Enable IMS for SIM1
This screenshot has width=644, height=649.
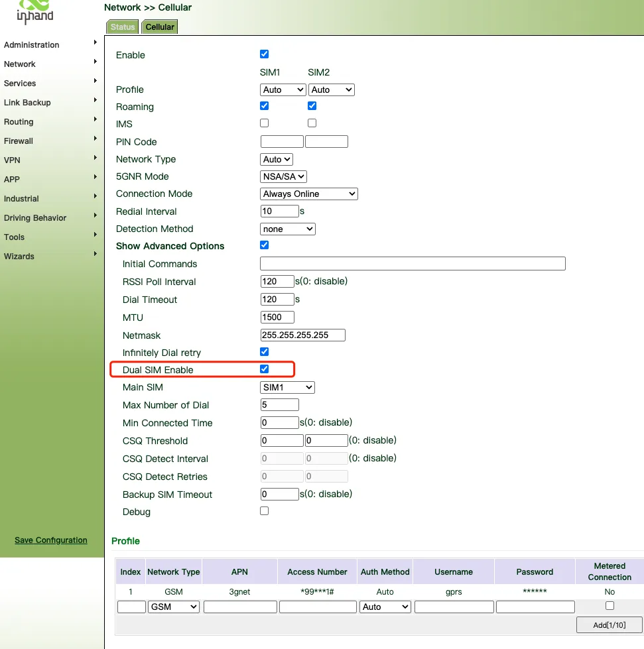click(264, 123)
